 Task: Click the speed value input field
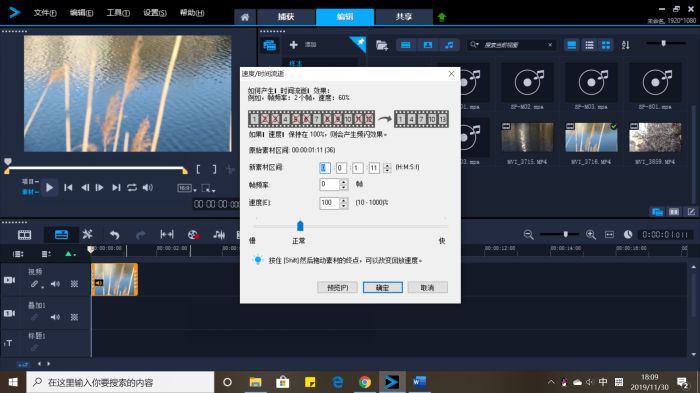329,203
